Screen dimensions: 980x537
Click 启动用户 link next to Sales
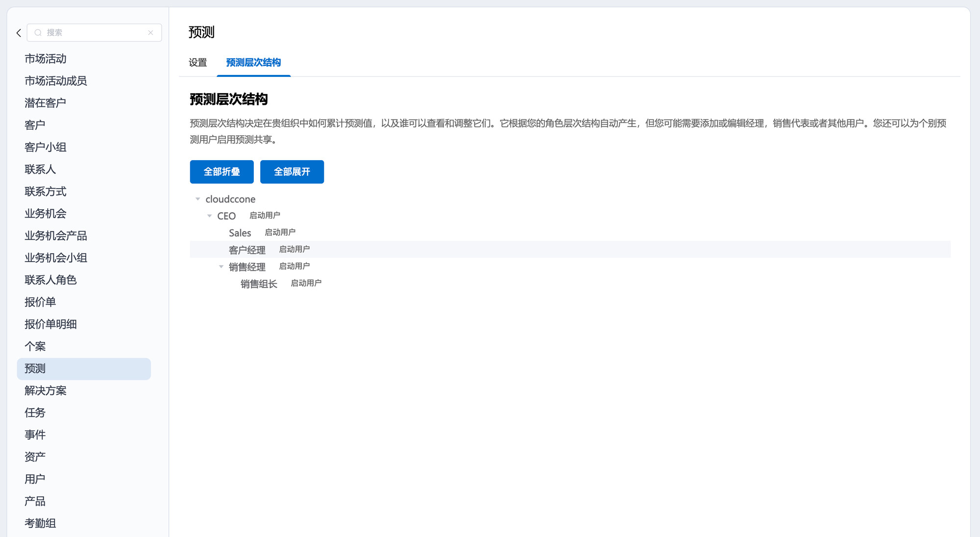(x=280, y=232)
